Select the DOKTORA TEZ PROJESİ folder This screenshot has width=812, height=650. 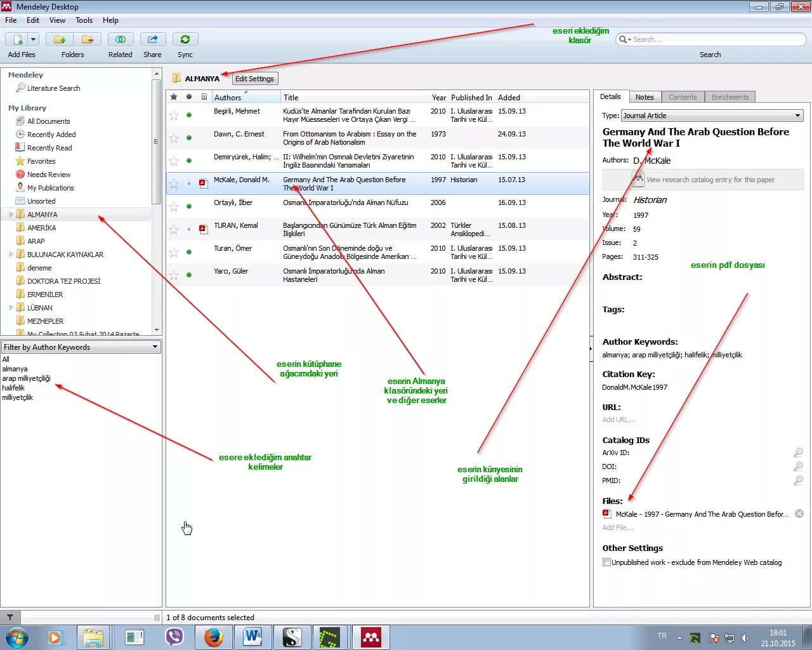(63, 281)
